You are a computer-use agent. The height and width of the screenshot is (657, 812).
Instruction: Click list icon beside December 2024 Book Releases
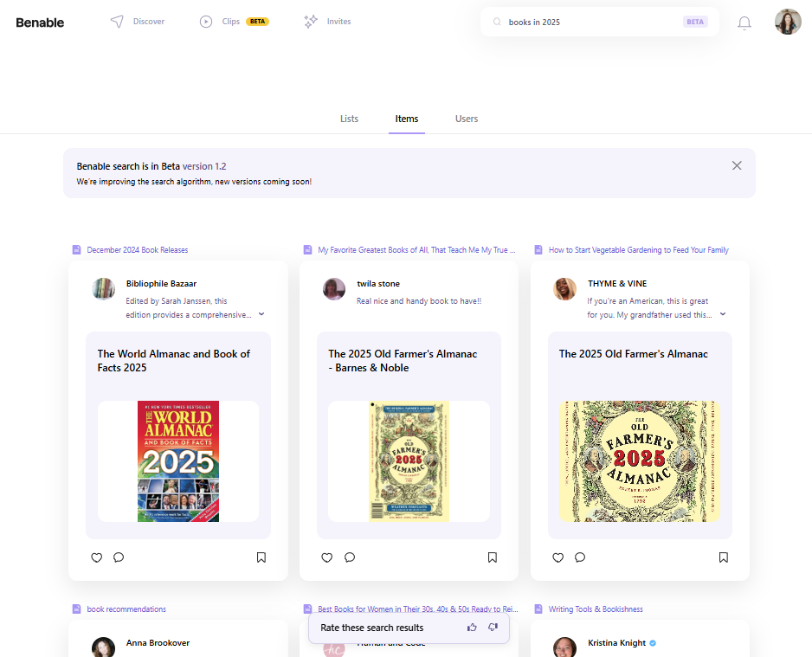[77, 249]
